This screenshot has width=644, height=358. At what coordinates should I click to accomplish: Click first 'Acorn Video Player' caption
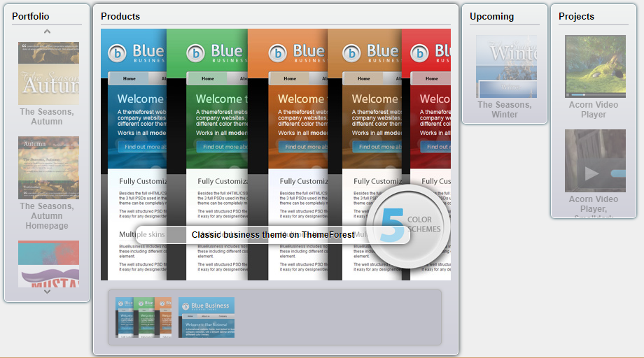tap(594, 110)
